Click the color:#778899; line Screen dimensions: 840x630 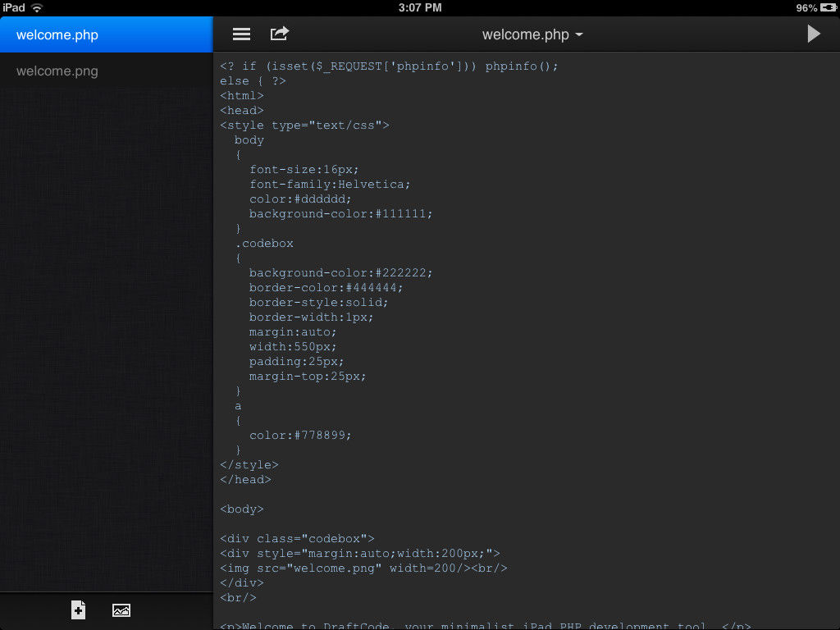point(300,435)
